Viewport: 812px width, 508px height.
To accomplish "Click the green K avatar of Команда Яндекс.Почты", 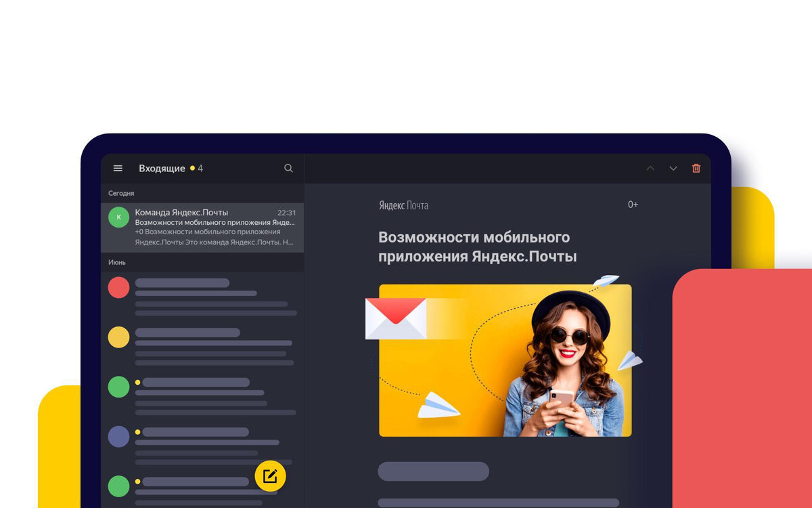I will click(x=118, y=217).
